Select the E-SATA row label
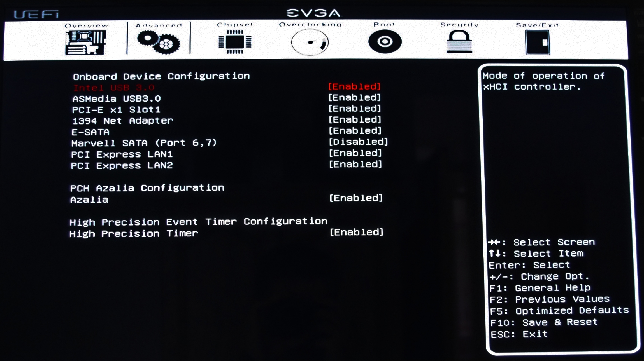 pos(90,132)
